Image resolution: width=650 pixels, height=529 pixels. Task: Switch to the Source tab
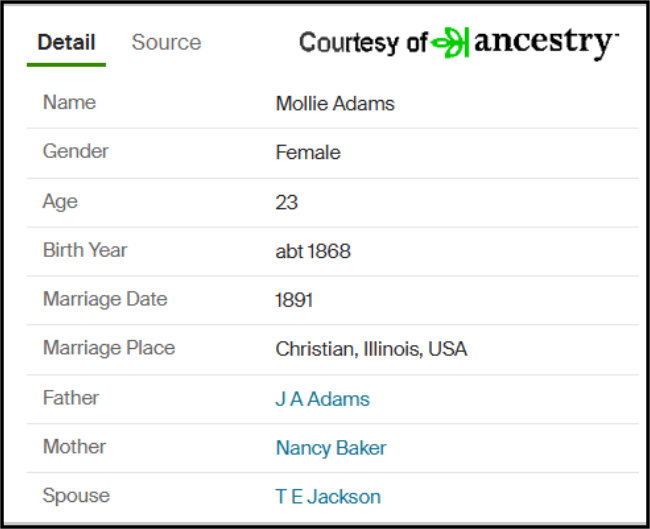pos(166,42)
